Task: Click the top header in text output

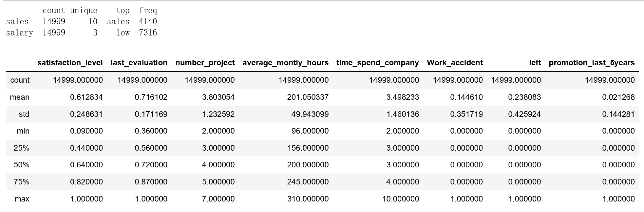Action: pyautogui.click(x=123, y=11)
